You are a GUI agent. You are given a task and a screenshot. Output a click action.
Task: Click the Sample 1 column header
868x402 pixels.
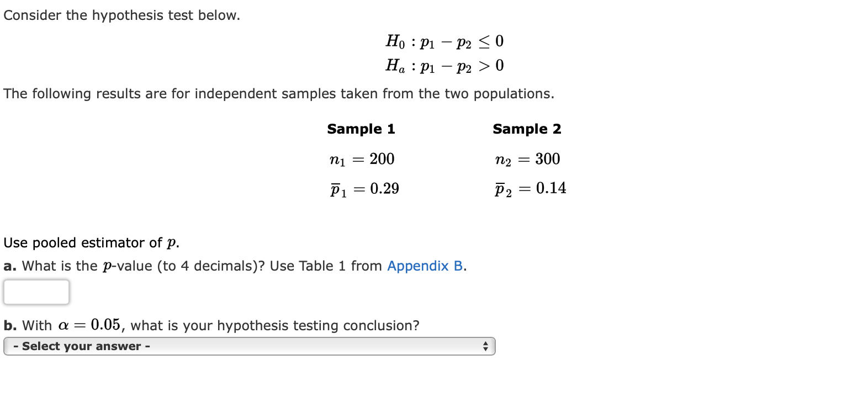coord(361,129)
